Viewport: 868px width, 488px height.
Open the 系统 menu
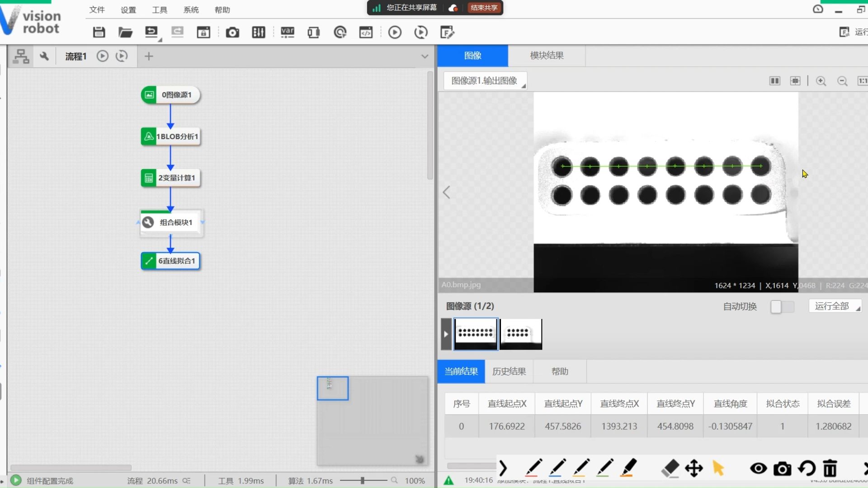coord(191,9)
